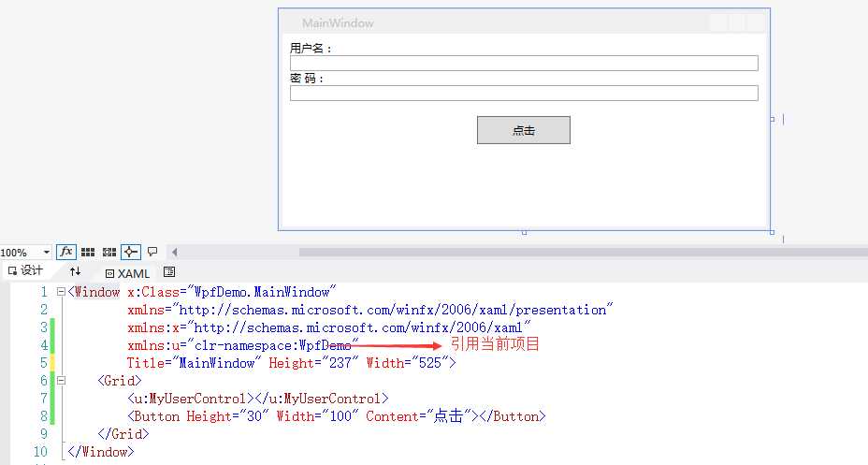Switch to the XAML tab
This screenshot has height=465, width=868.
point(127,273)
